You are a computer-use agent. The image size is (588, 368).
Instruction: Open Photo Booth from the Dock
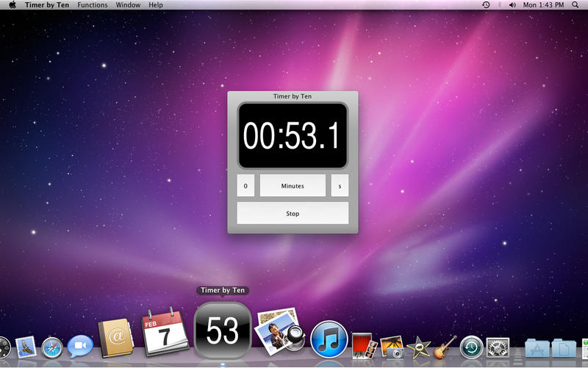pos(364,346)
